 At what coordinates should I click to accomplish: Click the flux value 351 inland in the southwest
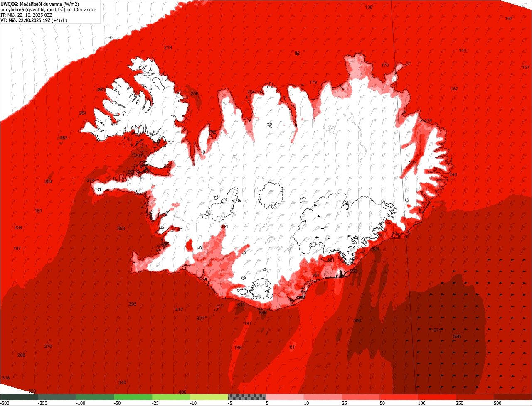[x=224, y=226]
